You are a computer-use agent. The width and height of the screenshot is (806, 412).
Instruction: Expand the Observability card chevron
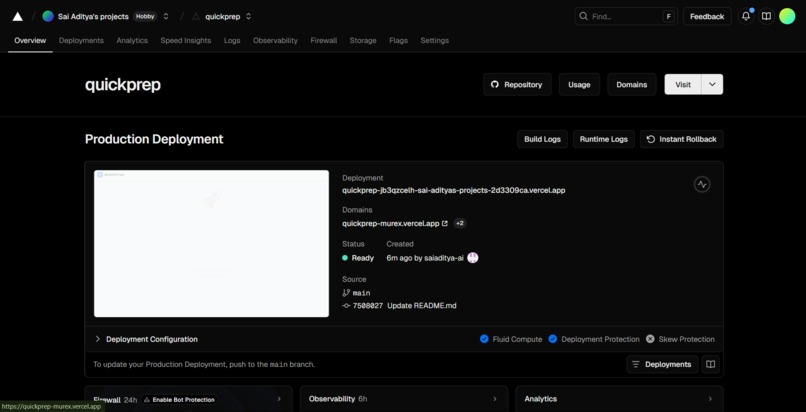click(x=494, y=399)
